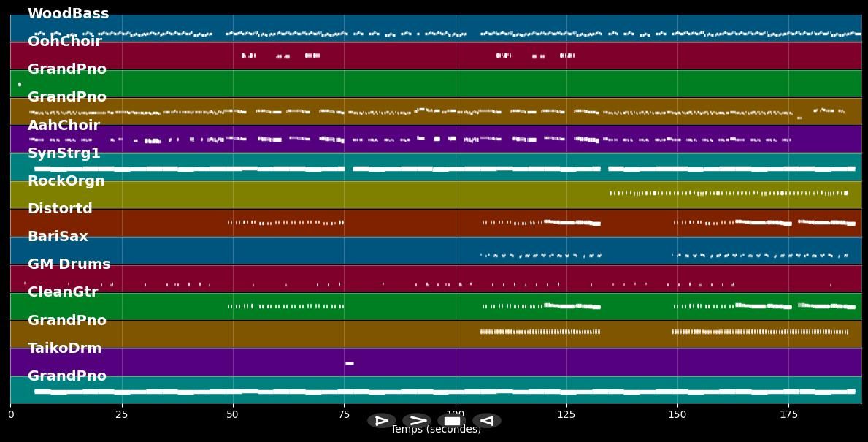Screen dimensions: 868x442
Task: Click the left-pointing triangle rewind button
Action: [x=486, y=421]
